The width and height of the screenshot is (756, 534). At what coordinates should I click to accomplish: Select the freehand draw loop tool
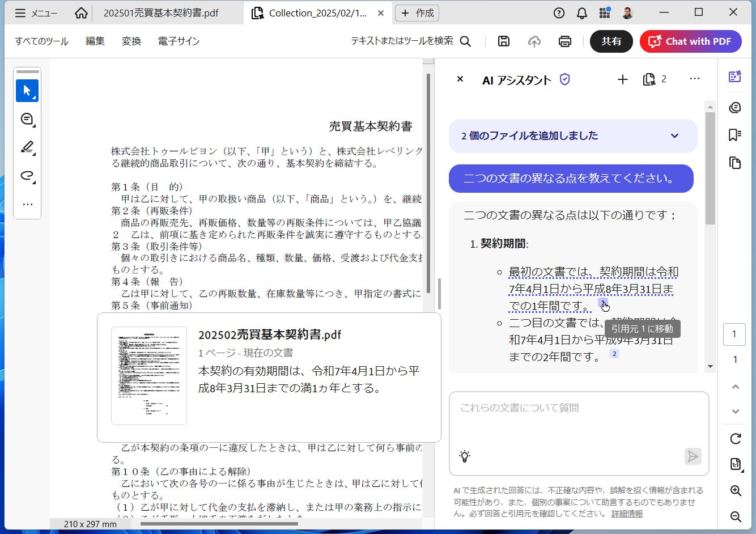27,176
